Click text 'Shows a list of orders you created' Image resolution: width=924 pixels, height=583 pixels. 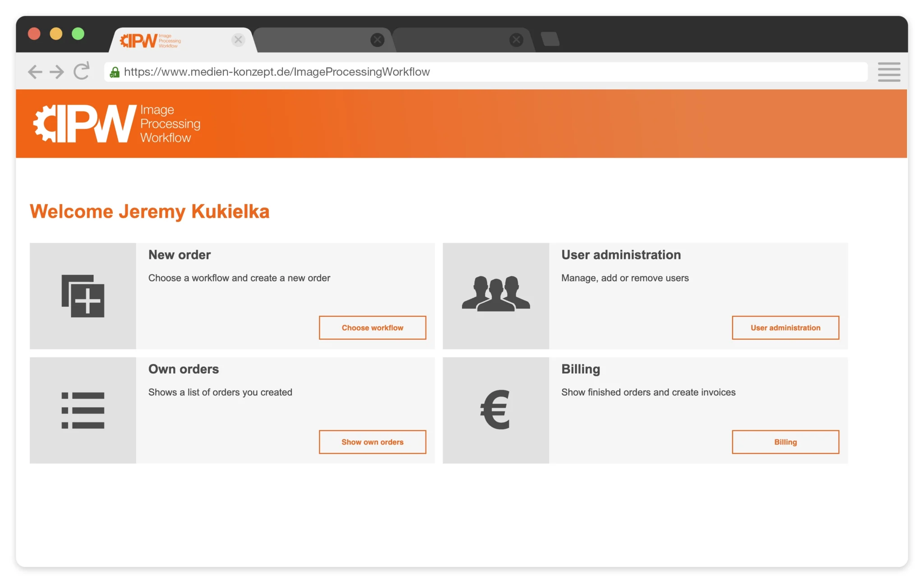[x=220, y=393]
